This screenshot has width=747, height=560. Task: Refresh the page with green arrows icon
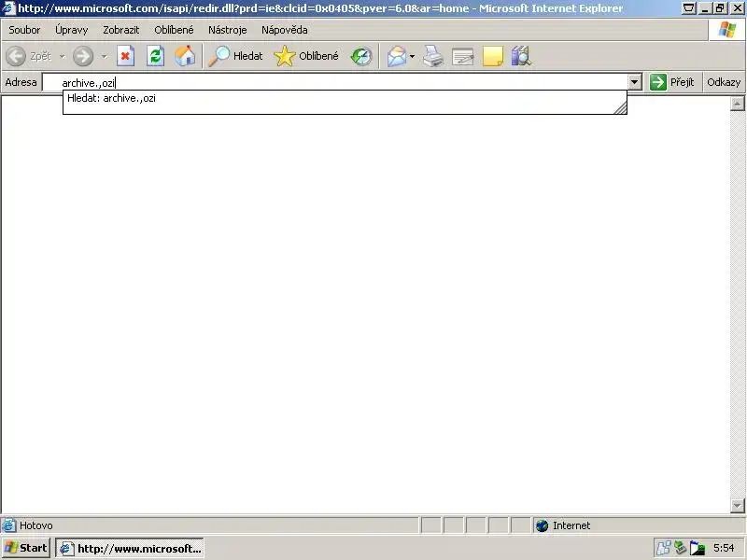point(155,56)
